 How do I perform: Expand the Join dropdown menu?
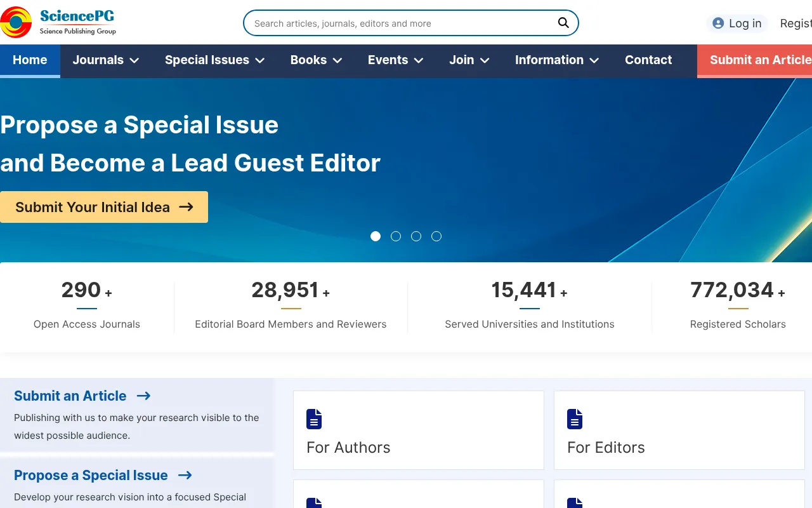pos(469,60)
